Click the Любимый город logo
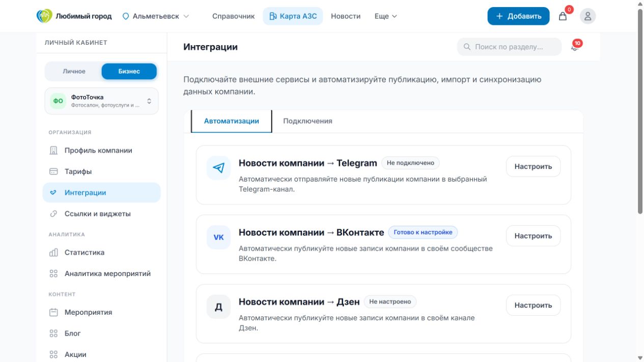 (74, 16)
